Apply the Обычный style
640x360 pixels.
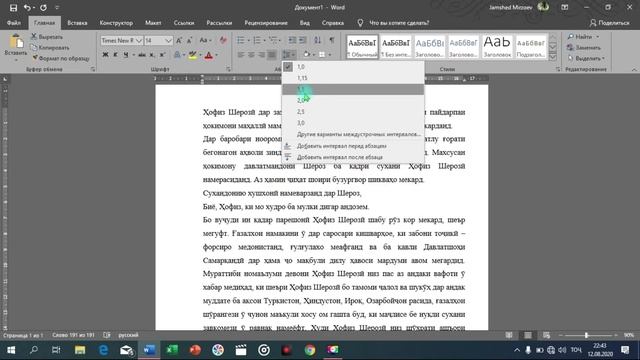[x=362, y=47]
